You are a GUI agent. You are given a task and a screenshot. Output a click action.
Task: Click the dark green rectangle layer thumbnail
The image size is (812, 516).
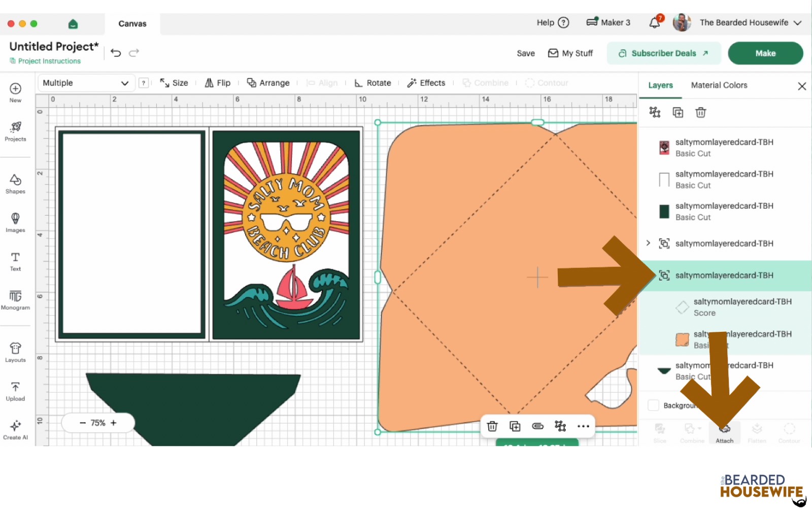[x=664, y=212]
